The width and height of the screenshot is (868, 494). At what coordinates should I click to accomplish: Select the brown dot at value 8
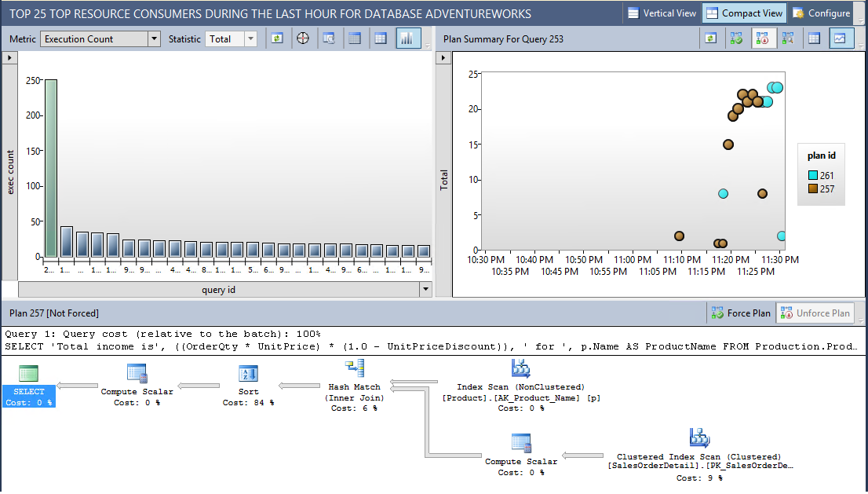tap(762, 193)
